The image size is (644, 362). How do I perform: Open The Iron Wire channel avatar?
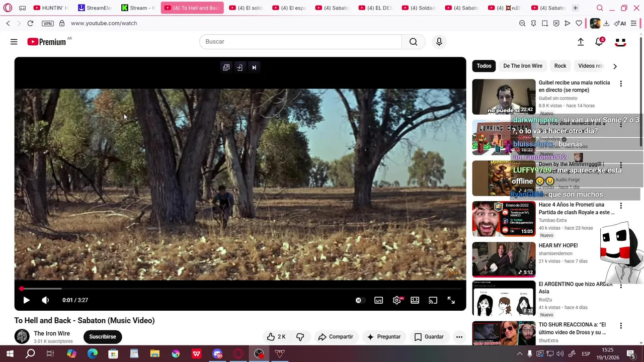[22, 336]
